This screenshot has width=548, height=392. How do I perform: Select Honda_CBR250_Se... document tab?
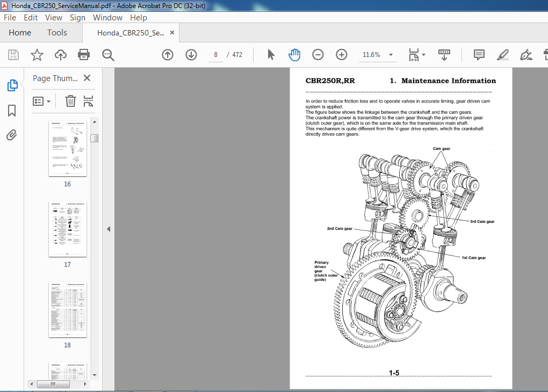(131, 33)
